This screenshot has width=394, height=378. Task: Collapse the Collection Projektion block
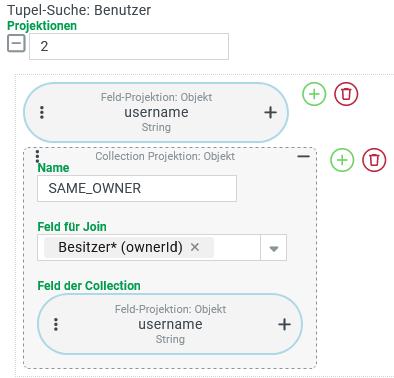click(303, 156)
